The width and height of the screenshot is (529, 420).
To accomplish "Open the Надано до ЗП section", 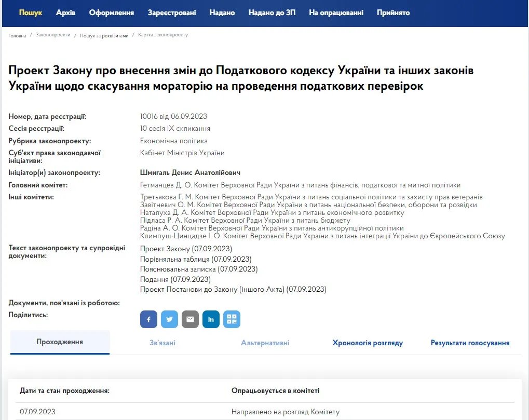I will (x=272, y=12).
